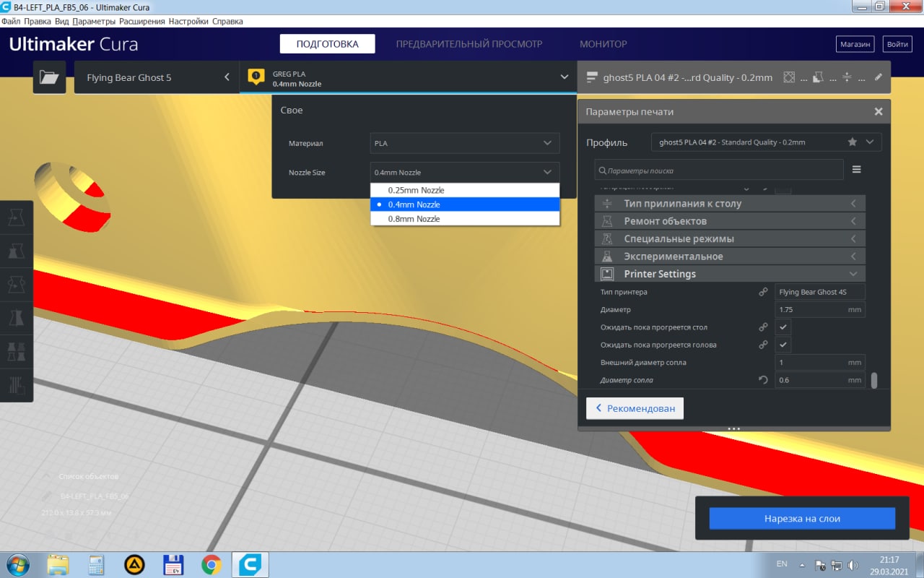Open the Расширения menu
The width and height of the screenshot is (924, 578).
pos(142,21)
